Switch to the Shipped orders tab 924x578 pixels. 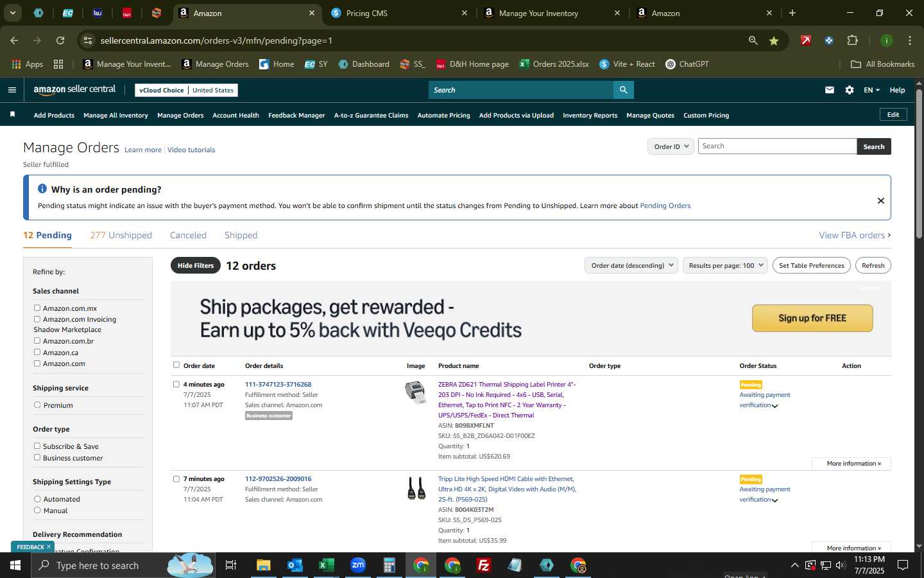(241, 235)
